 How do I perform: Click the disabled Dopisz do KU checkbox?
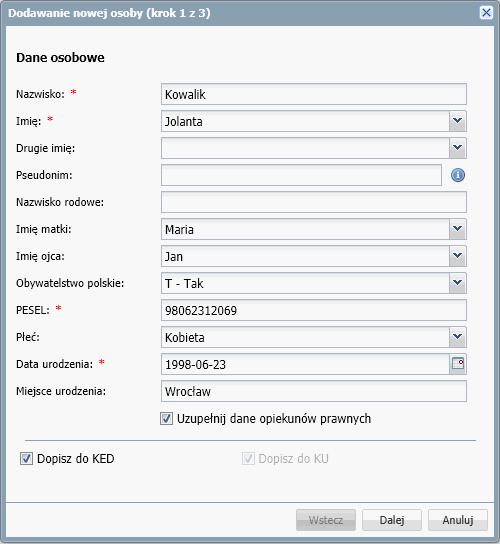click(x=248, y=459)
